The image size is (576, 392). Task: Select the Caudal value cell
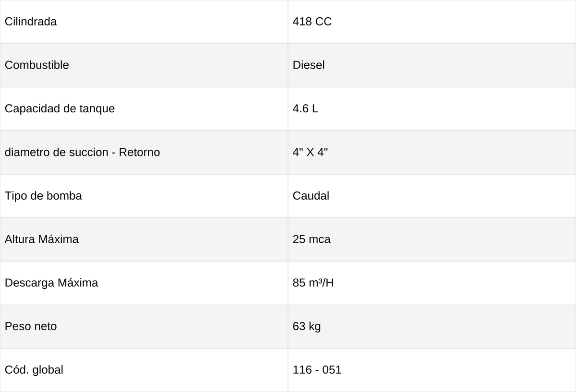(x=432, y=196)
